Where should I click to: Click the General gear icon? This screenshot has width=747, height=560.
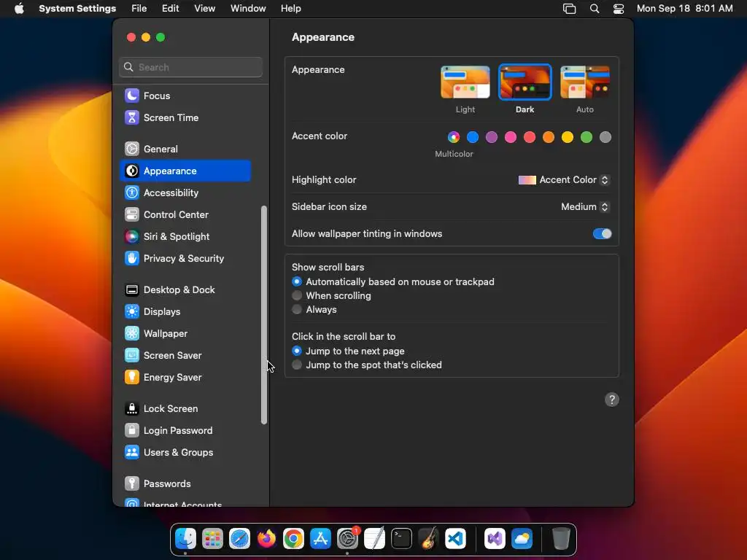[132, 149]
